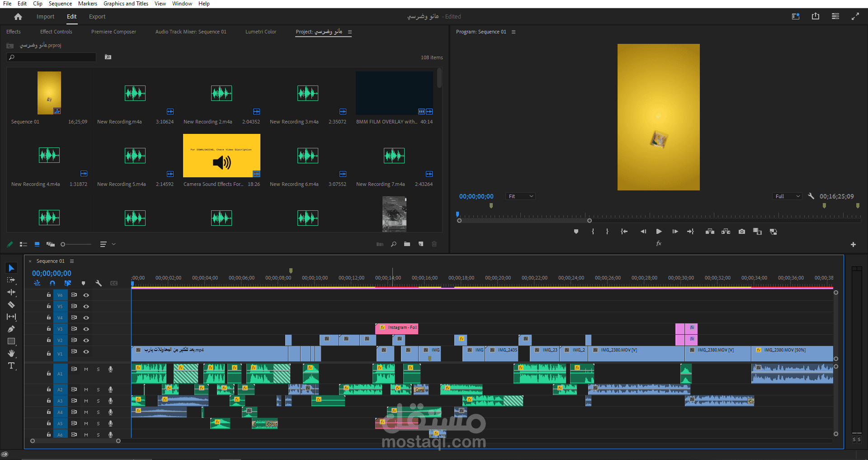Viewport: 868px width, 460px height.
Task: Toggle Snap in timeline
Action: pos(52,283)
